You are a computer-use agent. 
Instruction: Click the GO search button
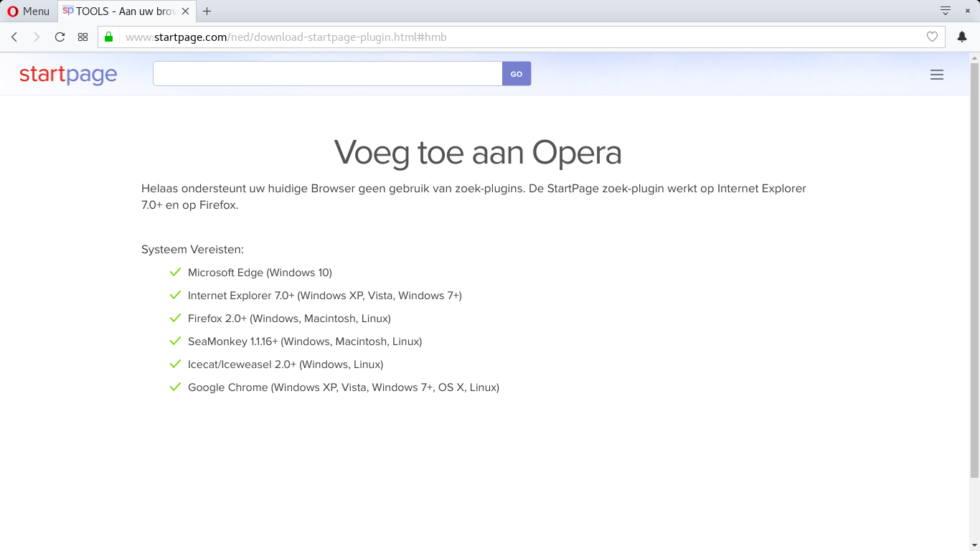coord(517,74)
